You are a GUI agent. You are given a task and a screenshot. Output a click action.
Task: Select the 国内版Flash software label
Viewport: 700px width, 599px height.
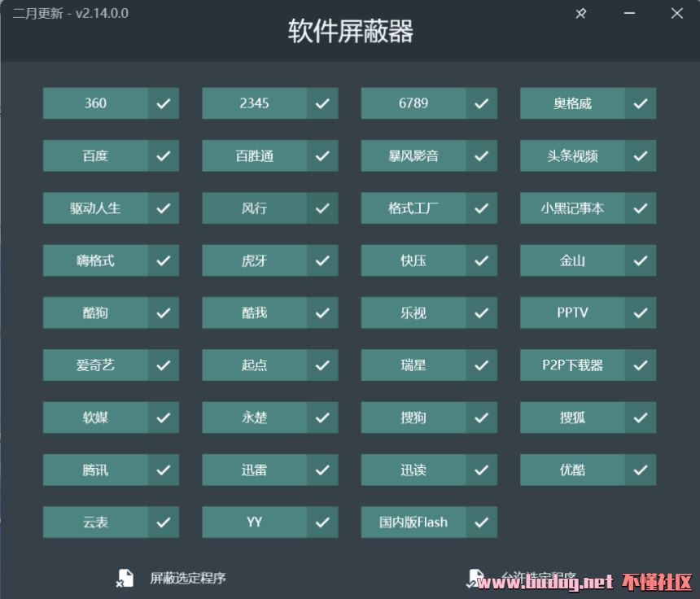coord(413,522)
